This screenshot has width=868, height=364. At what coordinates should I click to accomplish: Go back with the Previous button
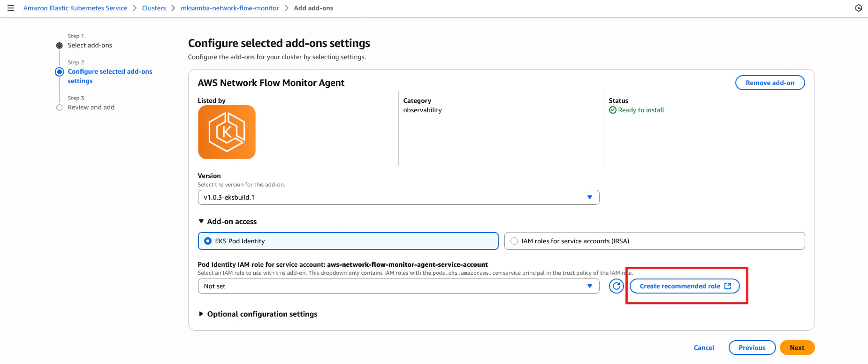(x=752, y=348)
